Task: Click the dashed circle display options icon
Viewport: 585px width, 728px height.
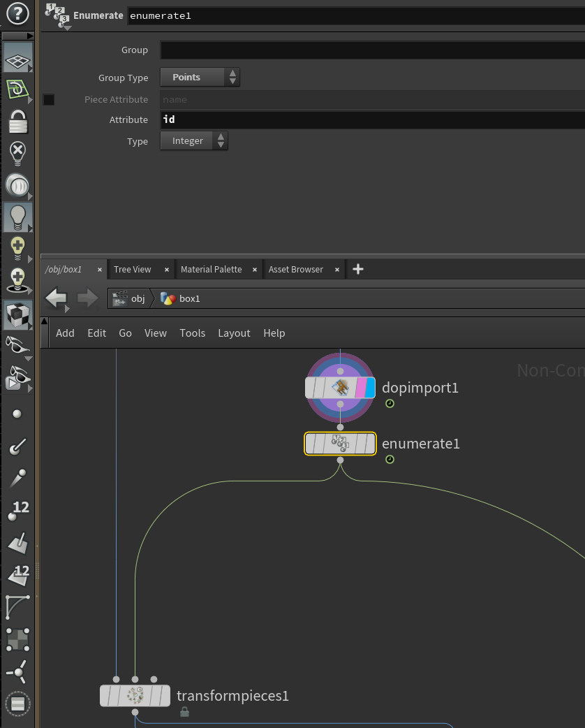Action: 17,704
